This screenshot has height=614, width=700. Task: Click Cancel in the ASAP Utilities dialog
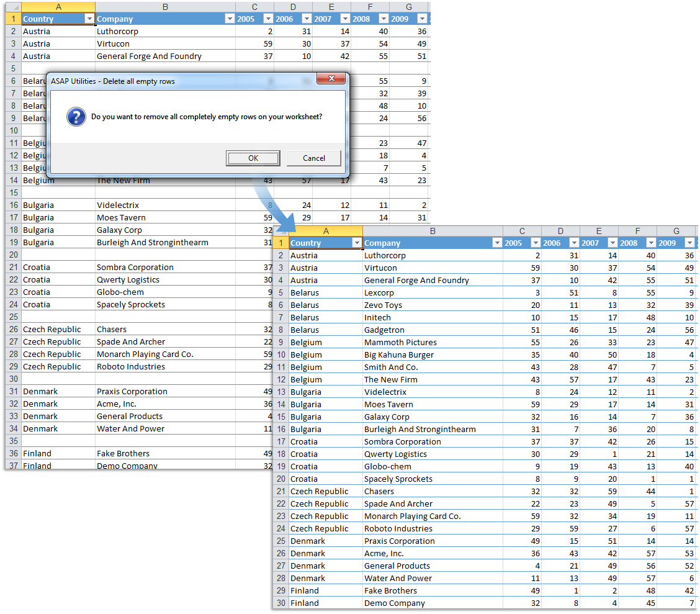314,158
